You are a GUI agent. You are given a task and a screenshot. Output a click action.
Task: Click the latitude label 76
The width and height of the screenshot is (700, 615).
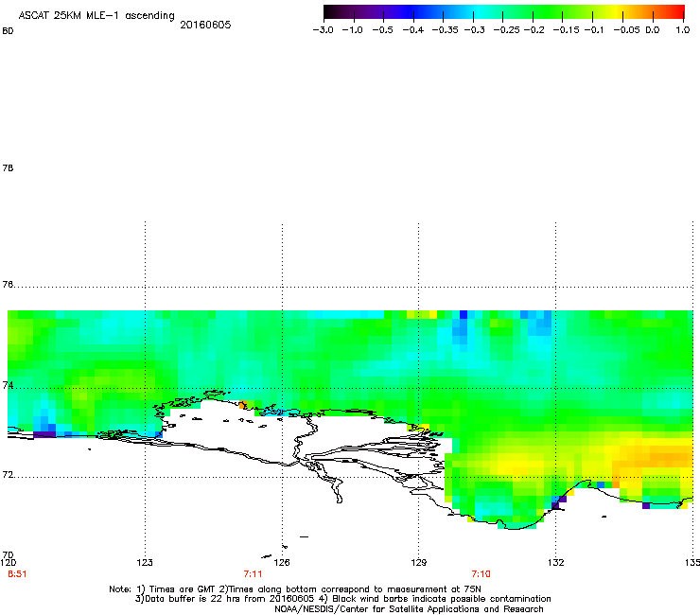click(x=8, y=285)
